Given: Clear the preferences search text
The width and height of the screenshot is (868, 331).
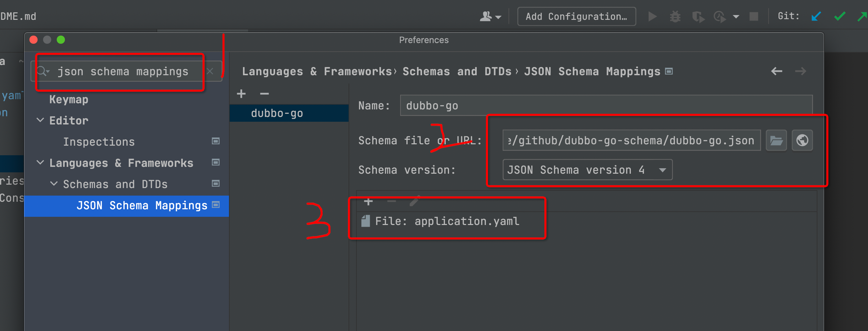Looking at the screenshot, I should point(210,71).
